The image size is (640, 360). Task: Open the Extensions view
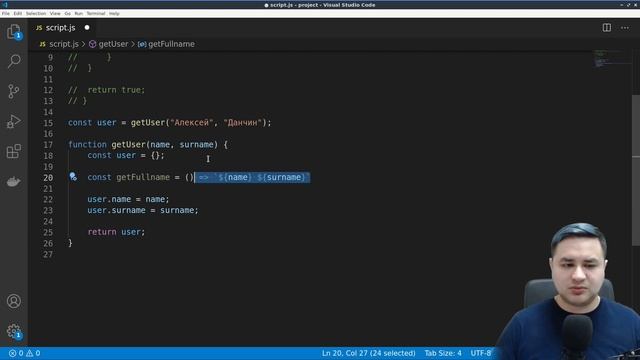[x=13, y=151]
